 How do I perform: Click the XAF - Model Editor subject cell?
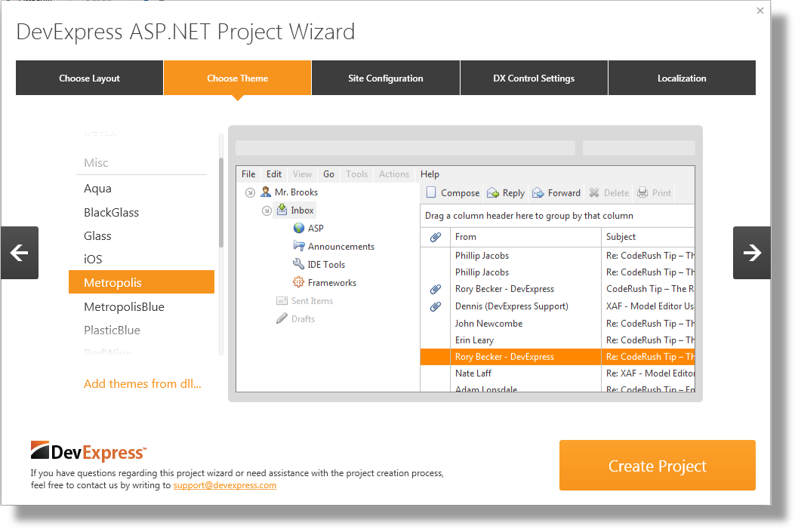[x=649, y=306]
